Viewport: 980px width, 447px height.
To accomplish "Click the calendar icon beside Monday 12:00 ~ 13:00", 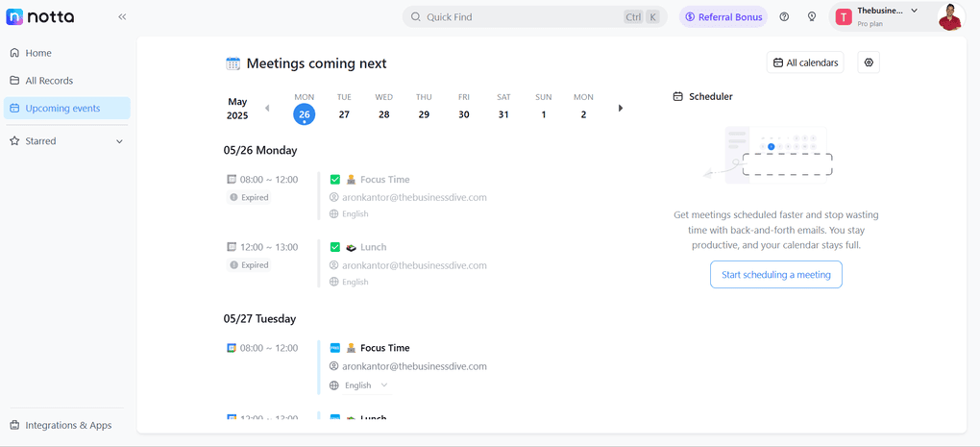I will pyautogui.click(x=232, y=247).
